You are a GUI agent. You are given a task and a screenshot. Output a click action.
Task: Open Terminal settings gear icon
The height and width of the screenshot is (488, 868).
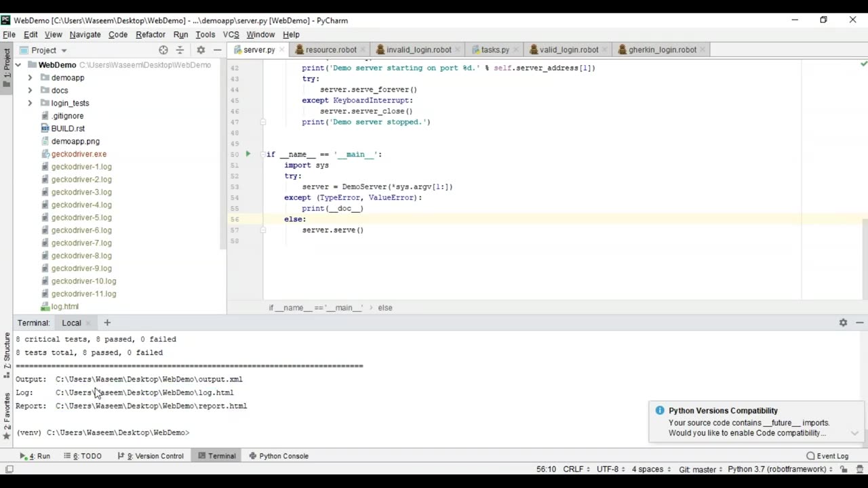click(843, 323)
